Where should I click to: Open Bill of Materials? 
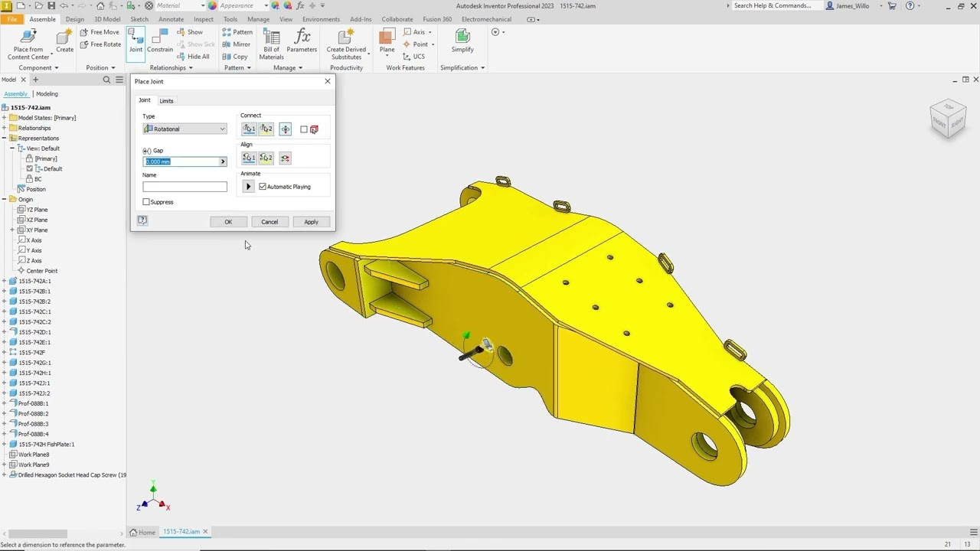click(272, 44)
